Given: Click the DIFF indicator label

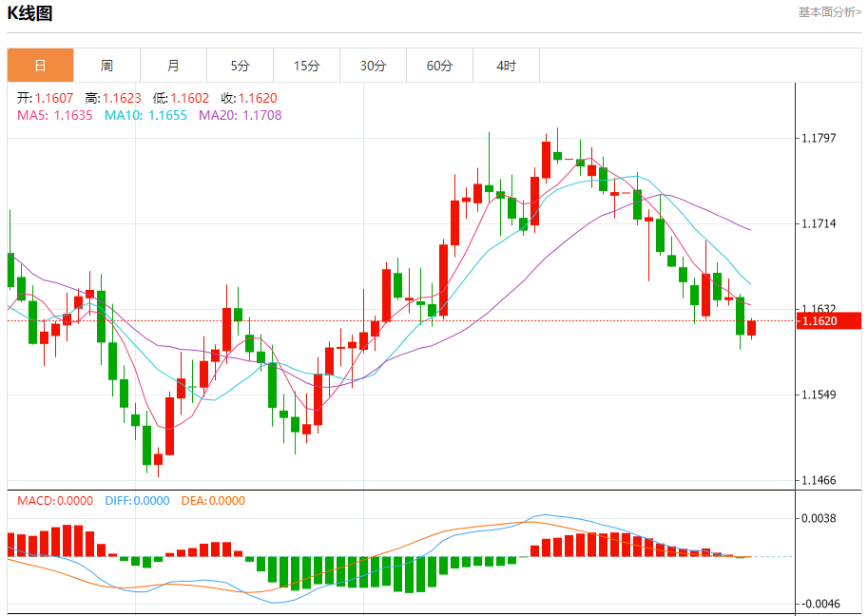Looking at the screenshot, I should coord(137,500).
